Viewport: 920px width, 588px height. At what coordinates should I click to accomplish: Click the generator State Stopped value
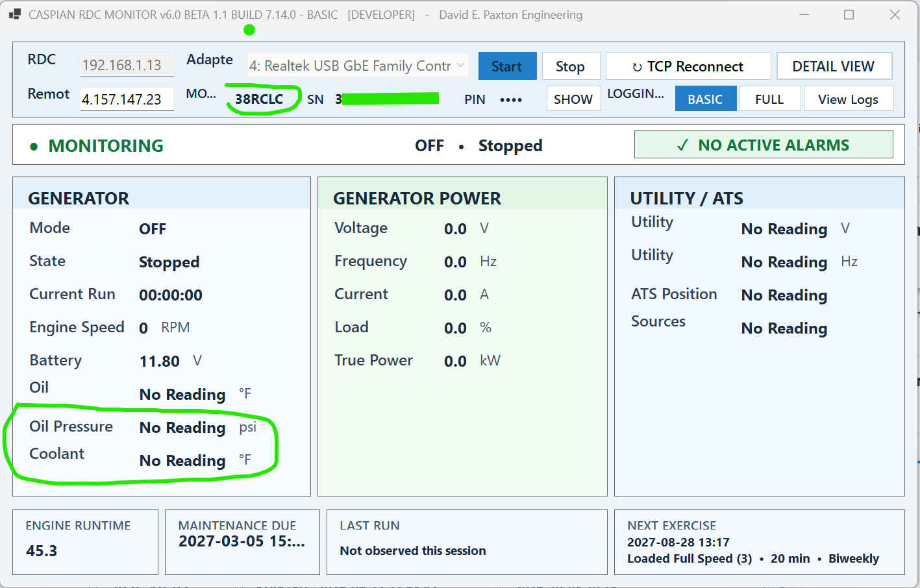coord(169,262)
